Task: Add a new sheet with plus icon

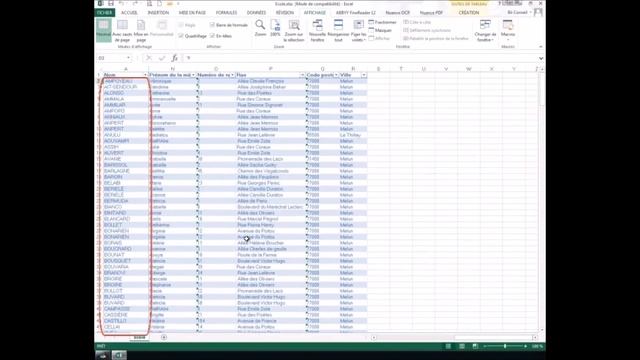Action: pyautogui.click(x=164, y=337)
